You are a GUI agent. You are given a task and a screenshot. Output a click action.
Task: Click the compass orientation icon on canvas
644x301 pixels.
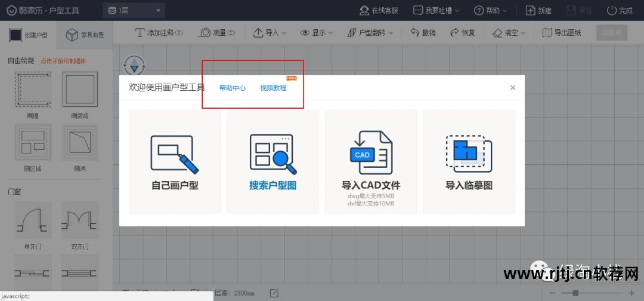coord(134,65)
